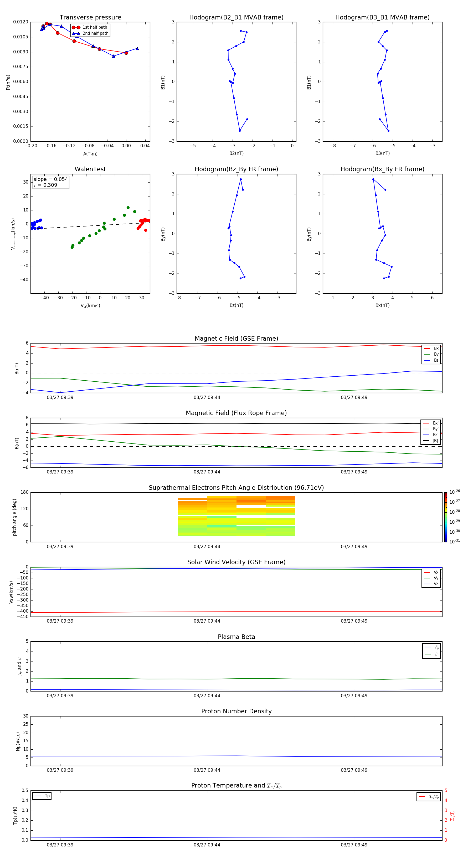Click the 'Vz' legend entry in the velocity plot
The image size is (473, 868).
click(431, 584)
